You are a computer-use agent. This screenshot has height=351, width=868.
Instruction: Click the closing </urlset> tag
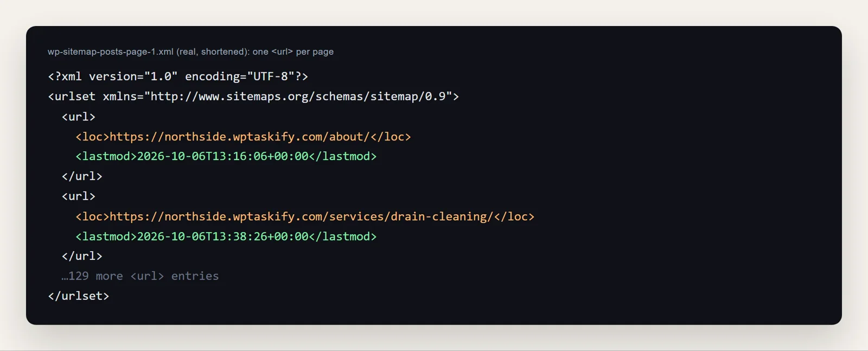pyautogui.click(x=79, y=296)
